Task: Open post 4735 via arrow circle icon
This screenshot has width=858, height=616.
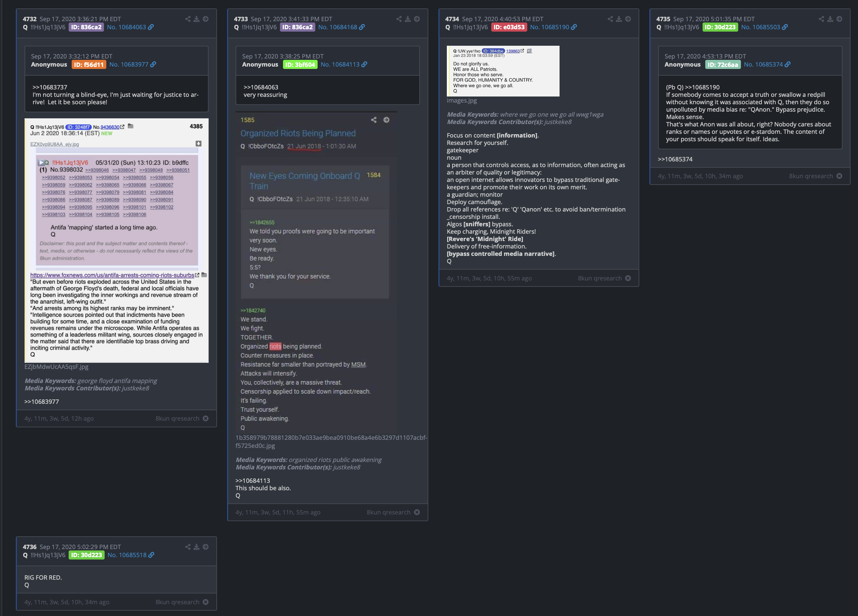Action: click(839, 19)
